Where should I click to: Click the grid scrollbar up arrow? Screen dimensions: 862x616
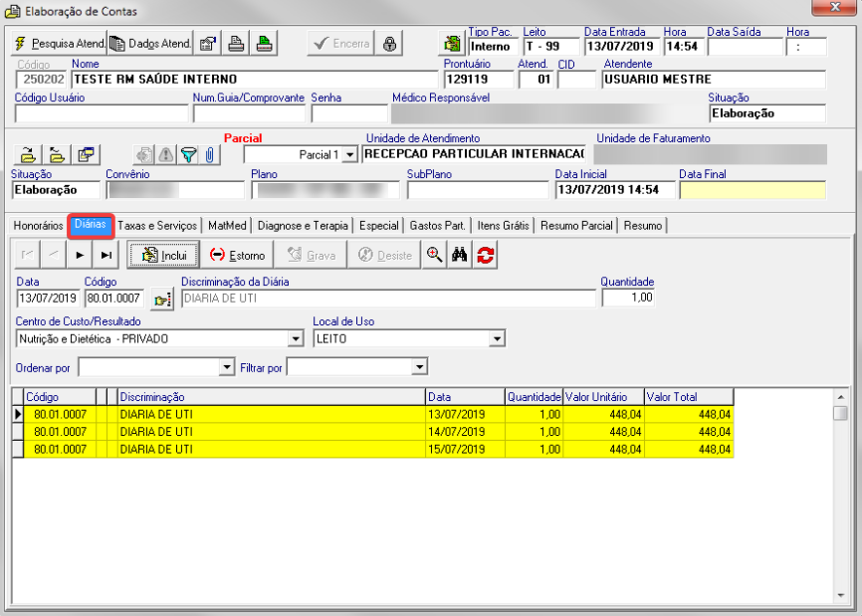click(840, 397)
